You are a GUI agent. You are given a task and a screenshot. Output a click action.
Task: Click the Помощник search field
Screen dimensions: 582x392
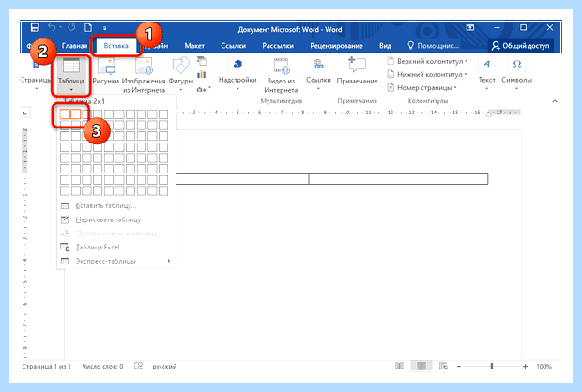[433, 46]
